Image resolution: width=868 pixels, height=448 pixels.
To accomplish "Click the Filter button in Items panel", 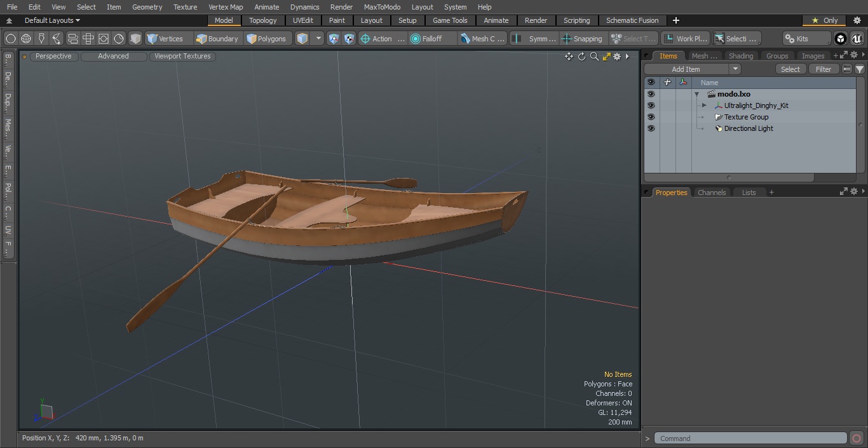I will point(824,69).
